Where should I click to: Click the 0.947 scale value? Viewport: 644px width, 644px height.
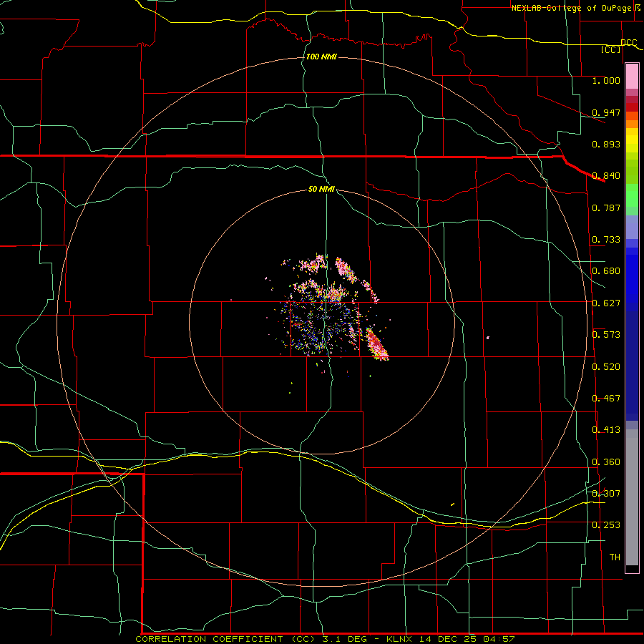pos(606,112)
